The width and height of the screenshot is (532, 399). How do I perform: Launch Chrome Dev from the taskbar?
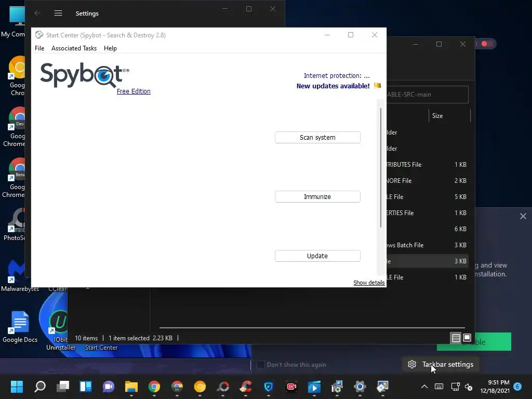coord(177,387)
